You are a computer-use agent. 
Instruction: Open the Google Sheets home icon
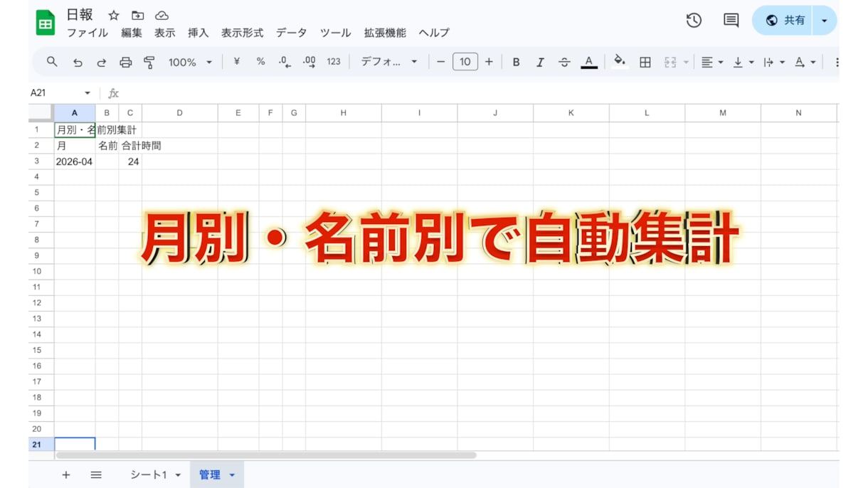click(46, 23)
